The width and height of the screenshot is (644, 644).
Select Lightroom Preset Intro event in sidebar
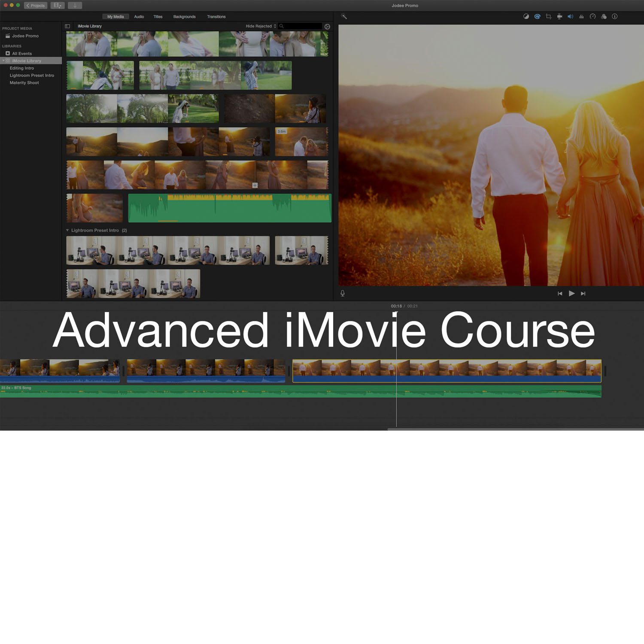point(32,76)
